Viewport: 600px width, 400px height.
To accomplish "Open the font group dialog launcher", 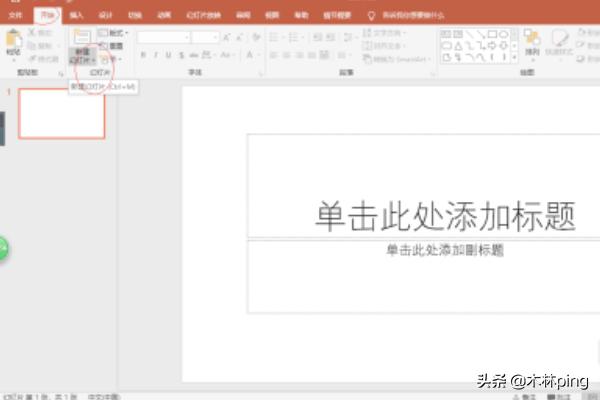I will 261,74.
